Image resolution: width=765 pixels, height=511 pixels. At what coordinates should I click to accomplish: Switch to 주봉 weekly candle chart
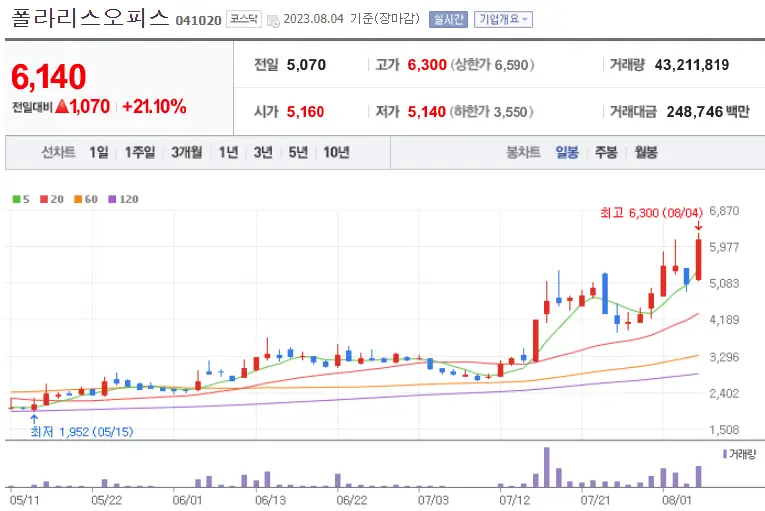(606, 152)
